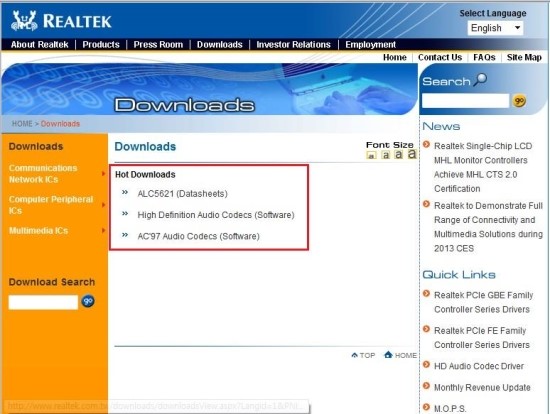Screen dimensions: 550x414
Task: Open the Monthly Revenue Update quick link
Action: click(482, 387)
